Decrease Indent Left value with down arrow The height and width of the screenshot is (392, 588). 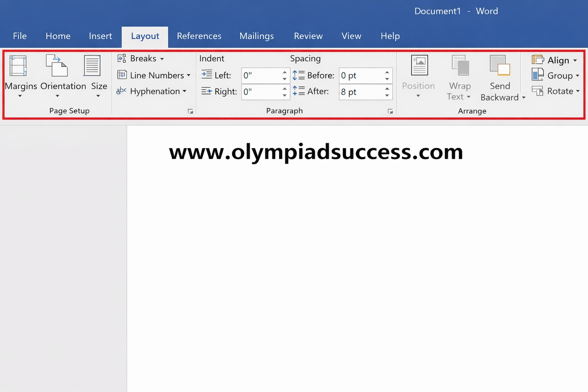coord(284,79)
